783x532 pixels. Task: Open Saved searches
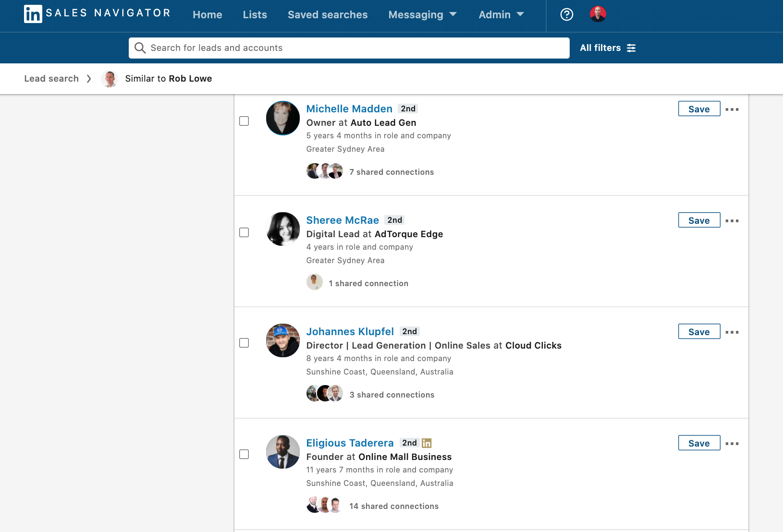[328, 15]
